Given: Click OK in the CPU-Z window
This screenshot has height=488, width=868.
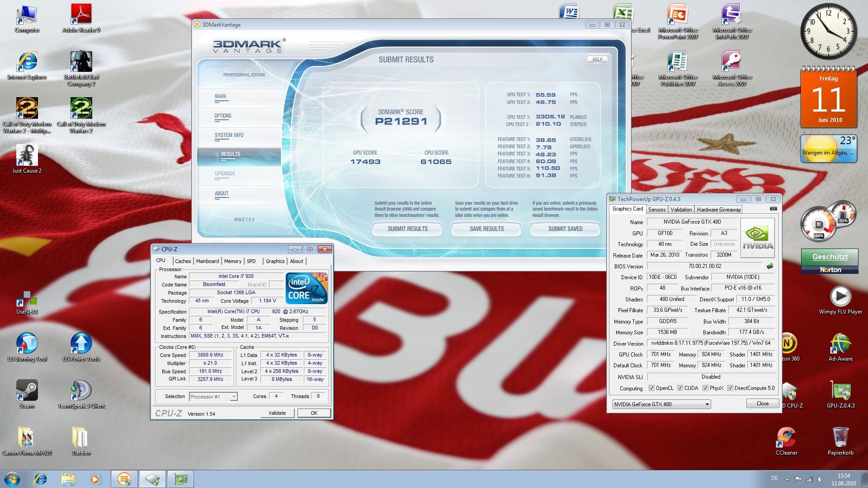Looking at the screenshot, I should coord(314,413).
